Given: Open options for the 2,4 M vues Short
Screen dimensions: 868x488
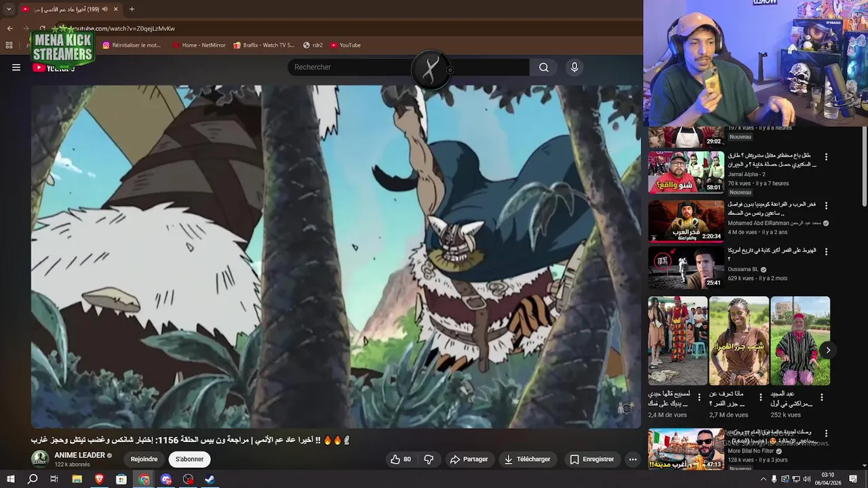Looking at the screenshot, I should (x=699, y=397).
